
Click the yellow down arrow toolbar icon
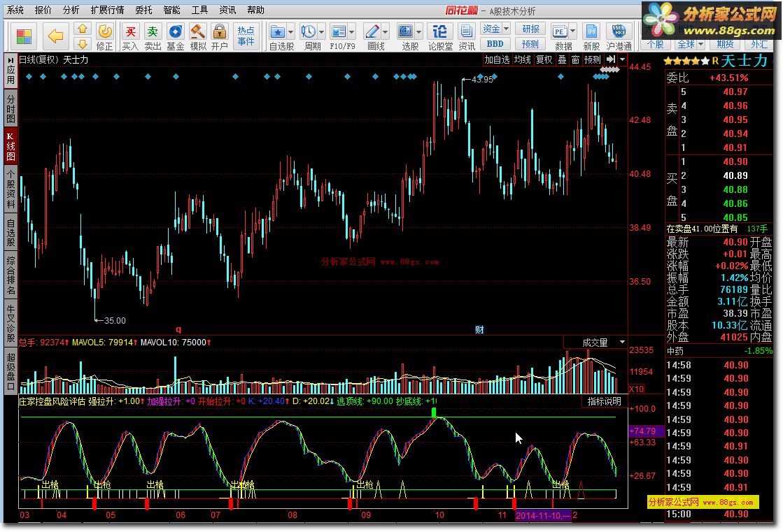click(x=83, y=43)
